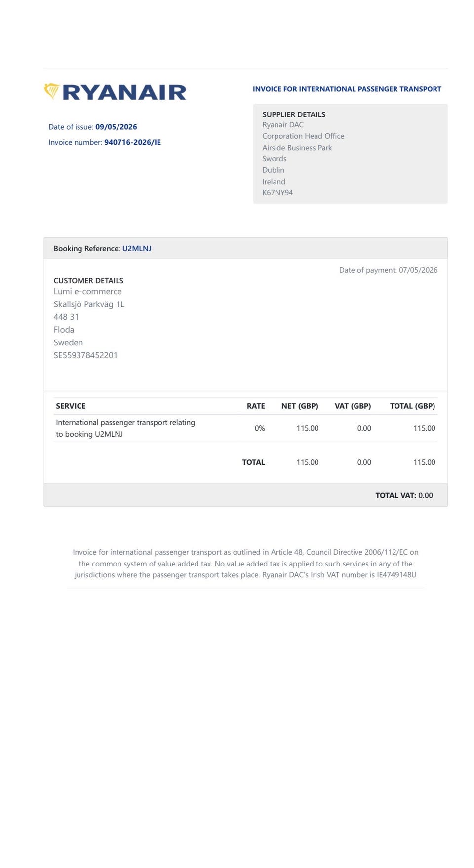
Task: Click the customer VAT number SE559378452201
Action: coord(85,355)
